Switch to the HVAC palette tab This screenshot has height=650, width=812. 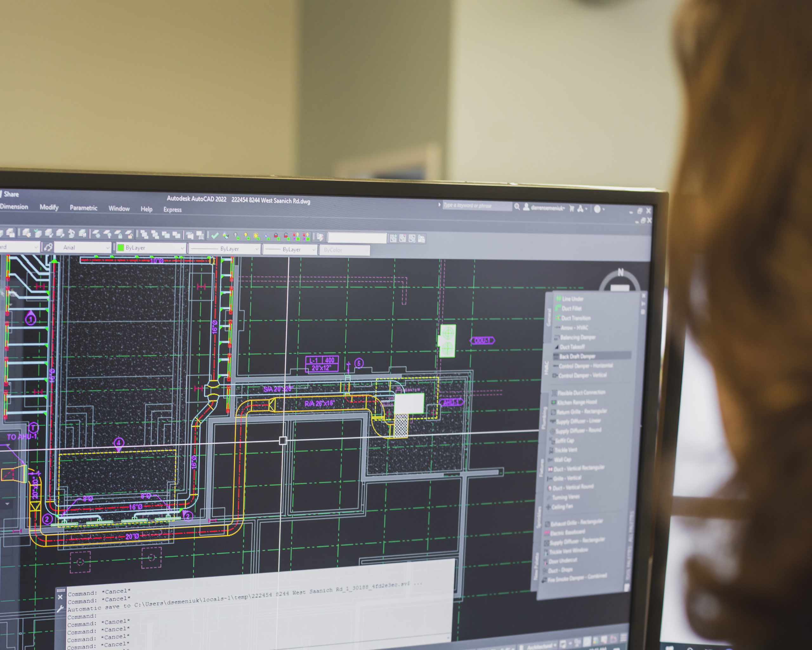(546, 368)
